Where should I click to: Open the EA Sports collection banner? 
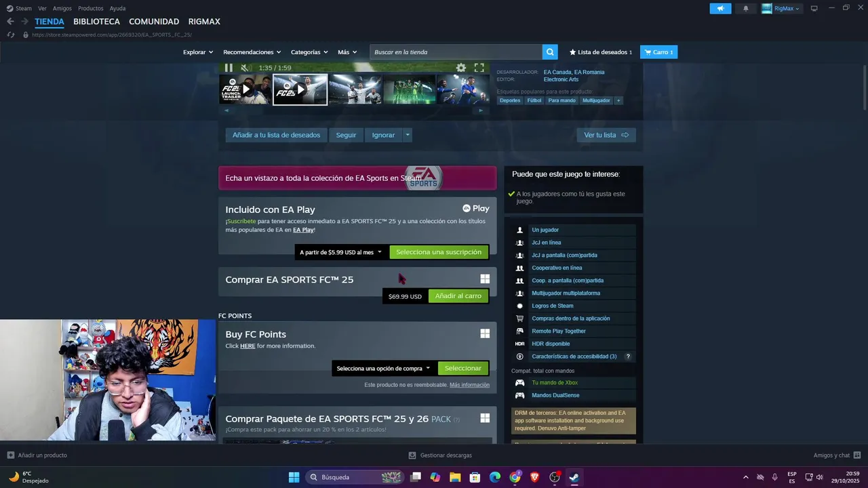[x=357, y=178]
